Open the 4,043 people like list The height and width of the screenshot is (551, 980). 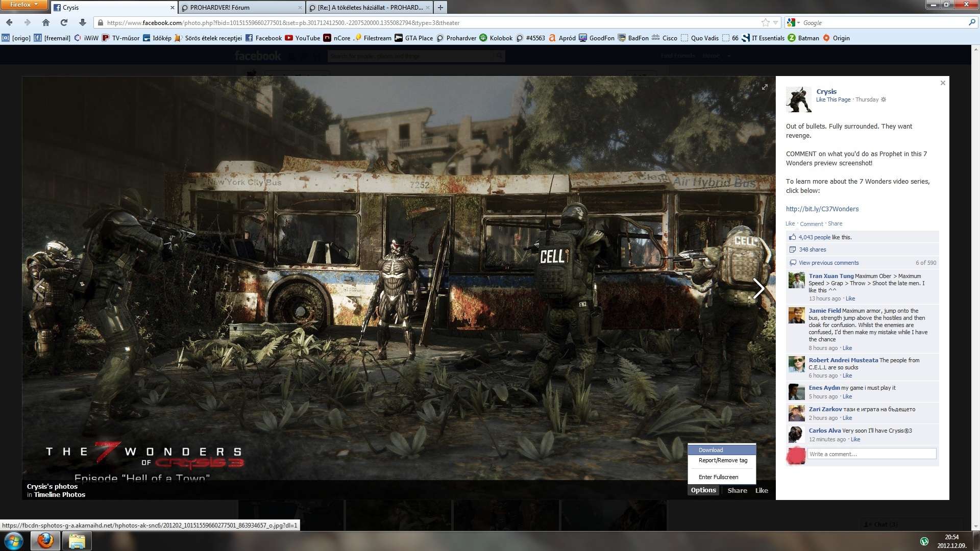(x=815, y=237)
